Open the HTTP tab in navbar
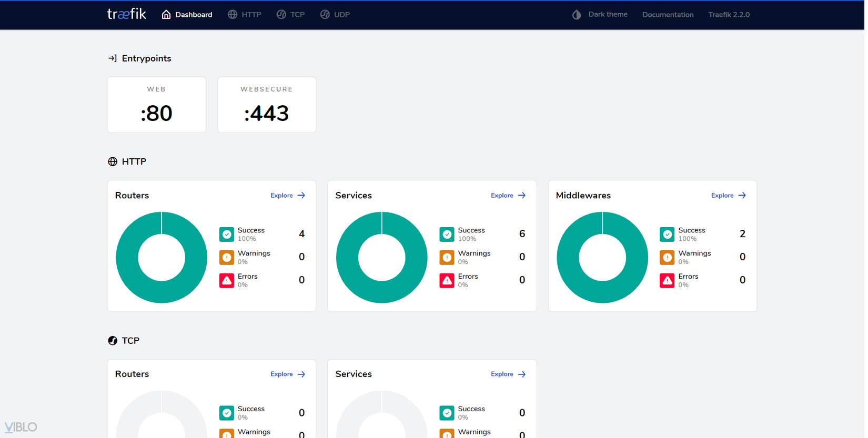 click(245, 15)
